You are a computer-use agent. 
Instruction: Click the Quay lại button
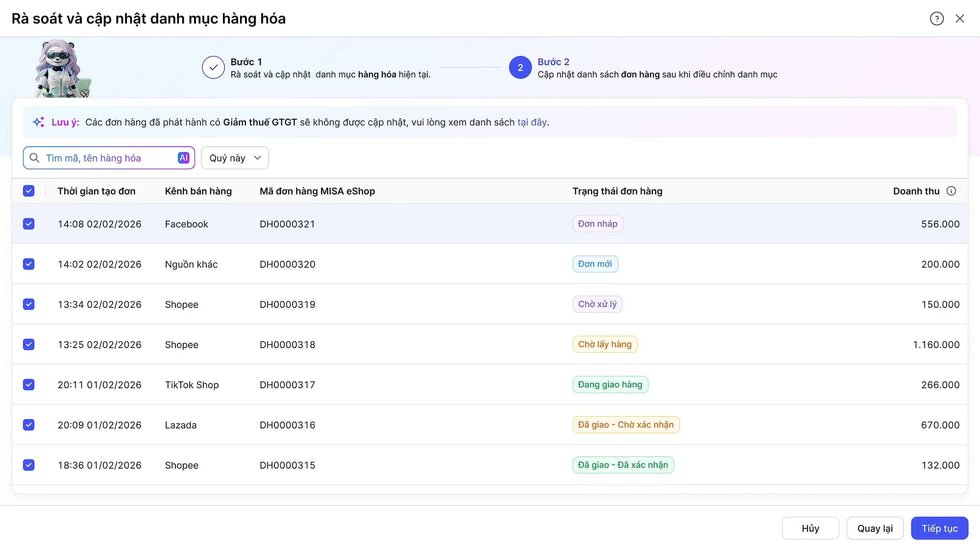[875, 528]
